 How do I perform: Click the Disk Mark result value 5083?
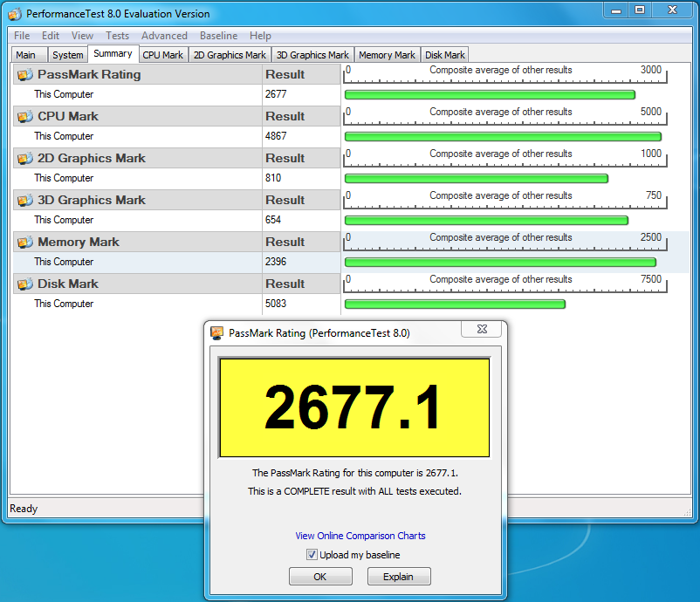276,304
